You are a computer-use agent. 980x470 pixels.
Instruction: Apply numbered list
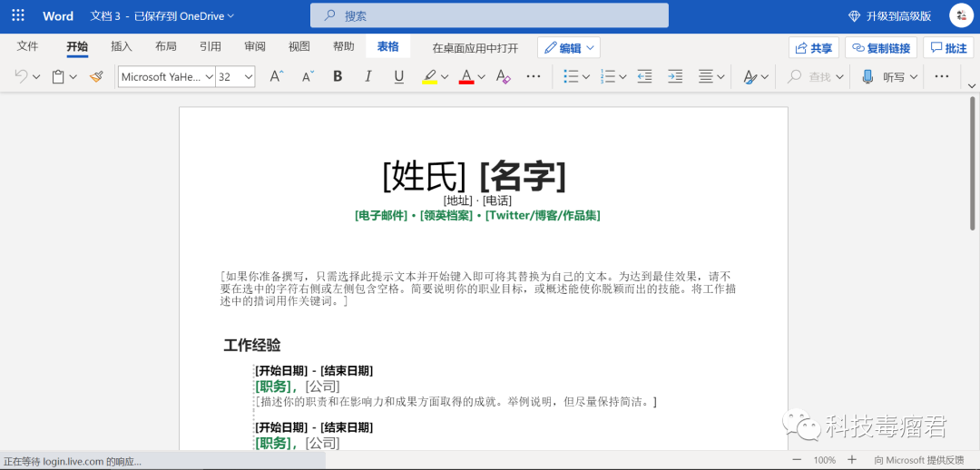(x=607, y=76)
